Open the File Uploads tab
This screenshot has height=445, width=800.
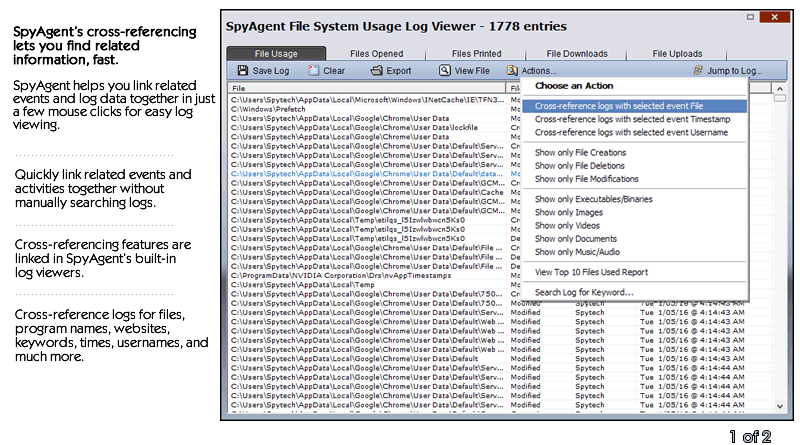(677, 53)
